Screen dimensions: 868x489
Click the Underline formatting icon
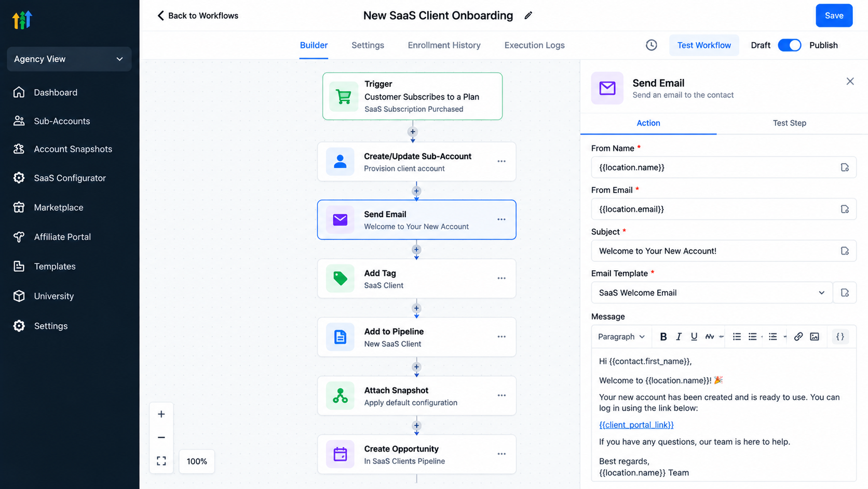tap(694, 337)
